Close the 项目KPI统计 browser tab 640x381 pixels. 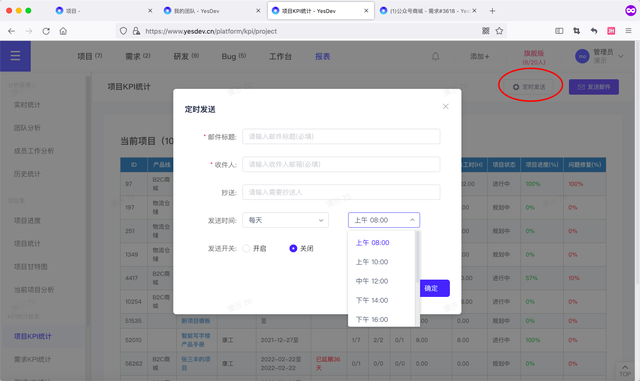coord(366,11)
